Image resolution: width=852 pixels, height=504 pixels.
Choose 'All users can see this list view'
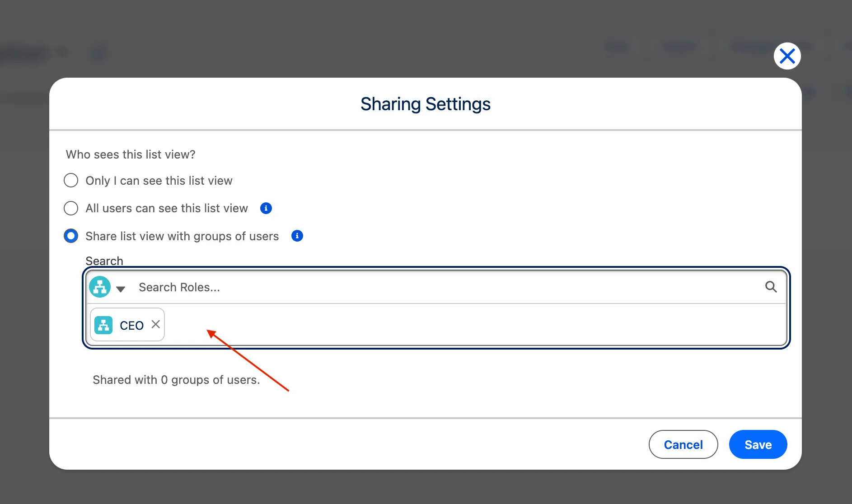[x=71, y=208]
